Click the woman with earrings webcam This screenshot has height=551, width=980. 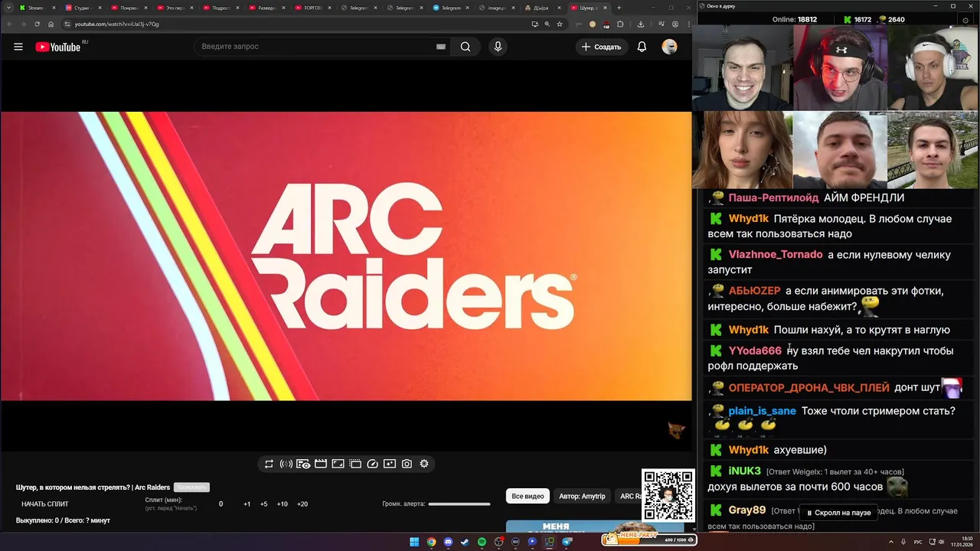[x=743, y=150]
